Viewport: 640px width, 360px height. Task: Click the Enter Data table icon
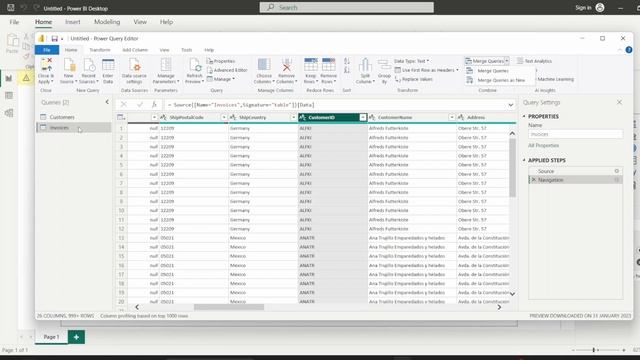point(108,65)
